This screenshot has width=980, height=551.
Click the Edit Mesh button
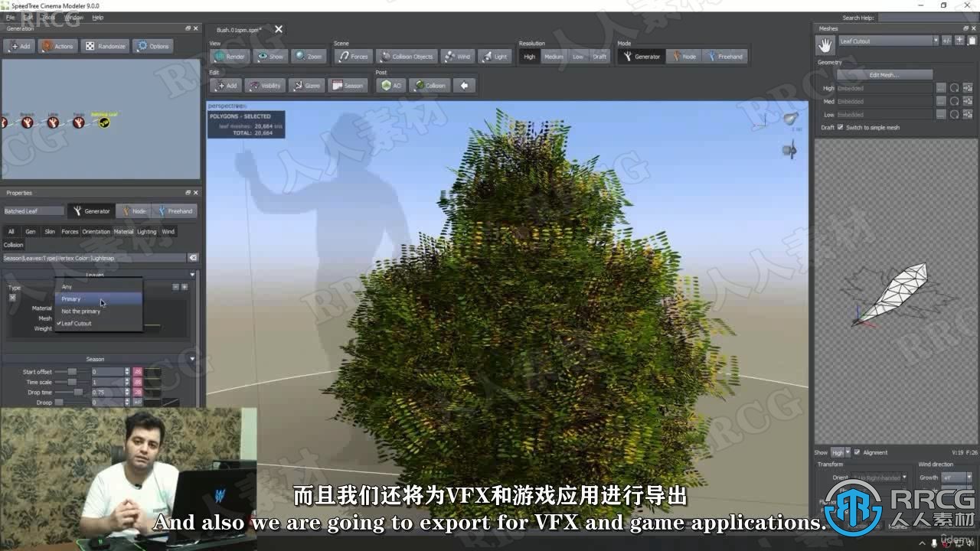[x=884, y=75]
